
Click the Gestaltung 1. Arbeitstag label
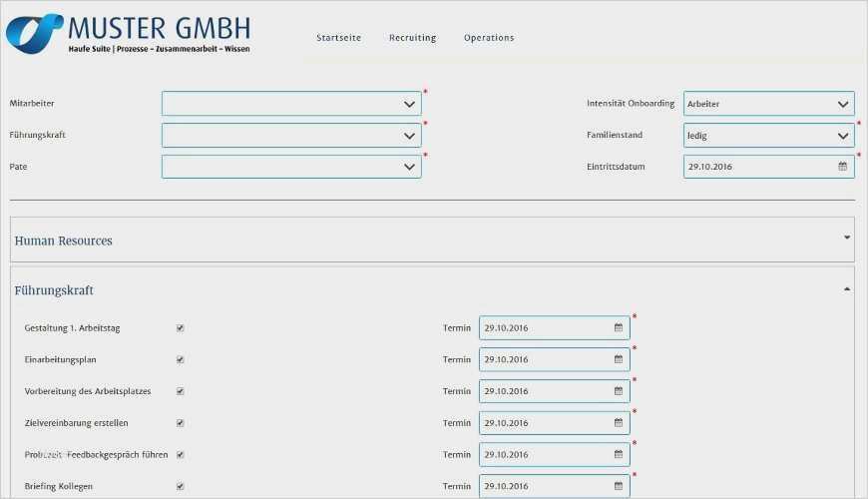coord(72,328)
